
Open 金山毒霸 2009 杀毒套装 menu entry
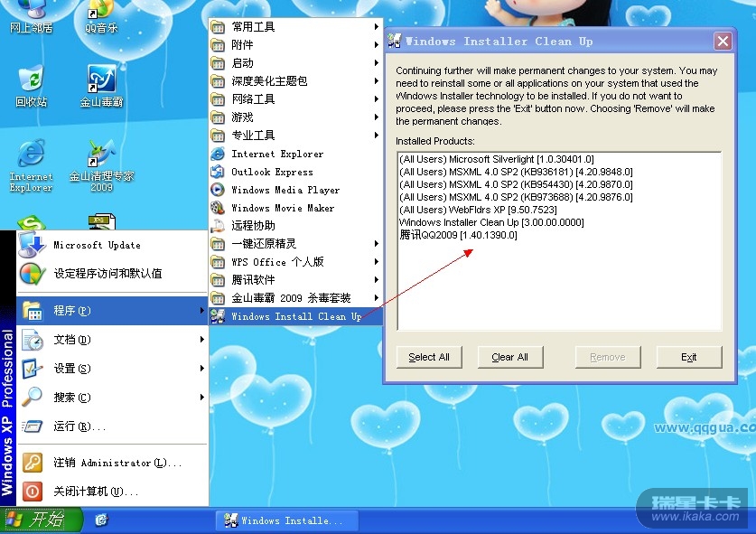(x=296, y=298)
